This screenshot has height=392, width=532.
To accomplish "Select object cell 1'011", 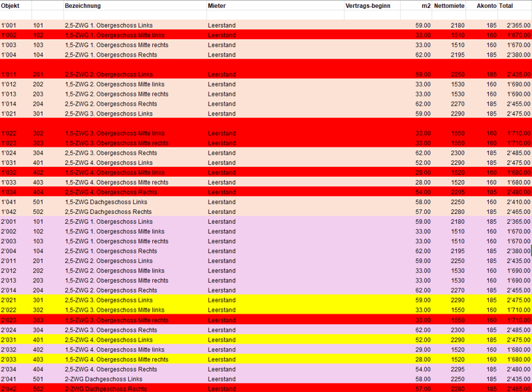I will tap(9, 74).
